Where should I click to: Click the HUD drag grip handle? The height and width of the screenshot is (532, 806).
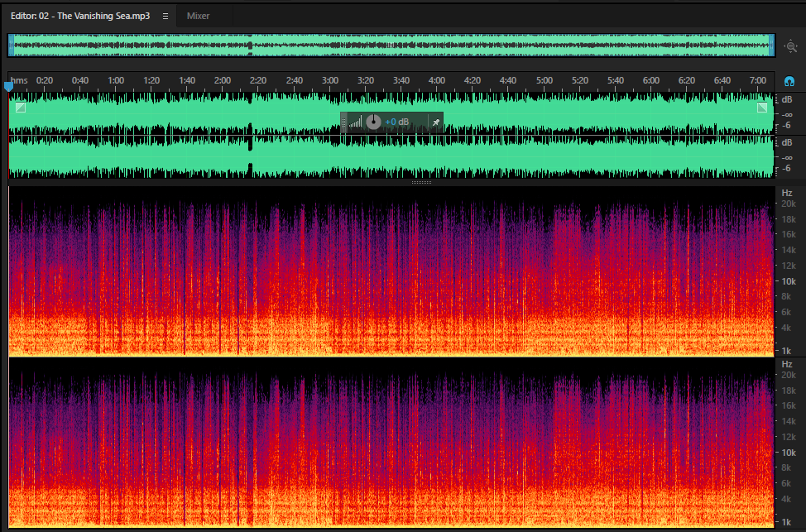[344, 122]
